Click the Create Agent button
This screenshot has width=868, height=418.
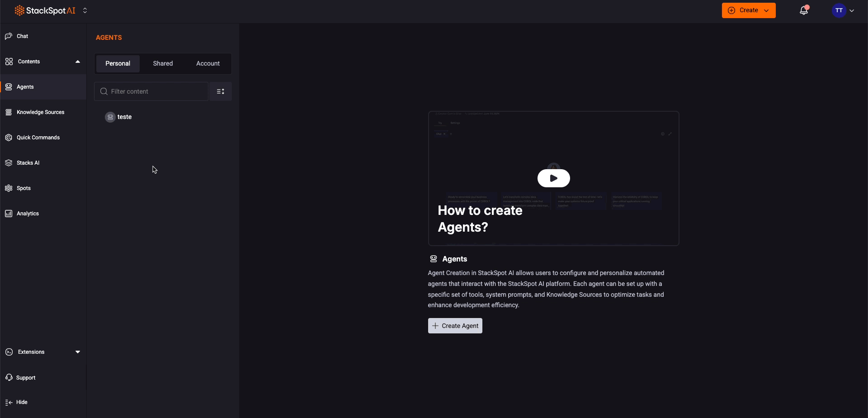(x=455, y=326)
